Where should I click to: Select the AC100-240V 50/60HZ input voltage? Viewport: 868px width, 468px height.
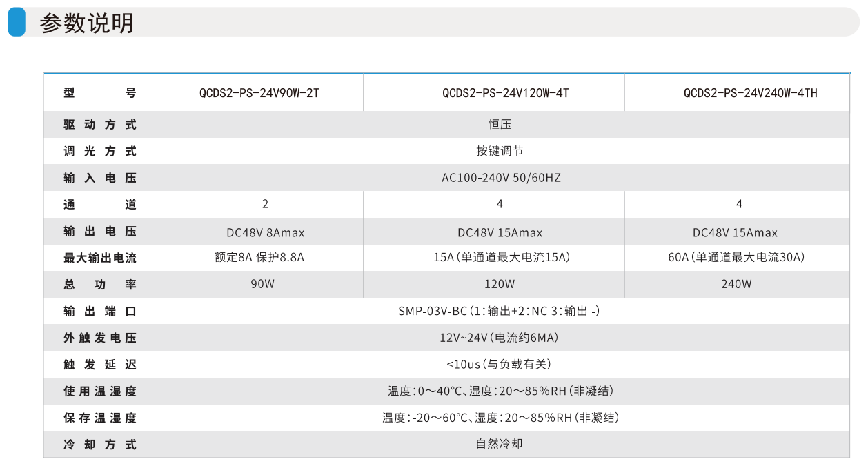(501, 178)
